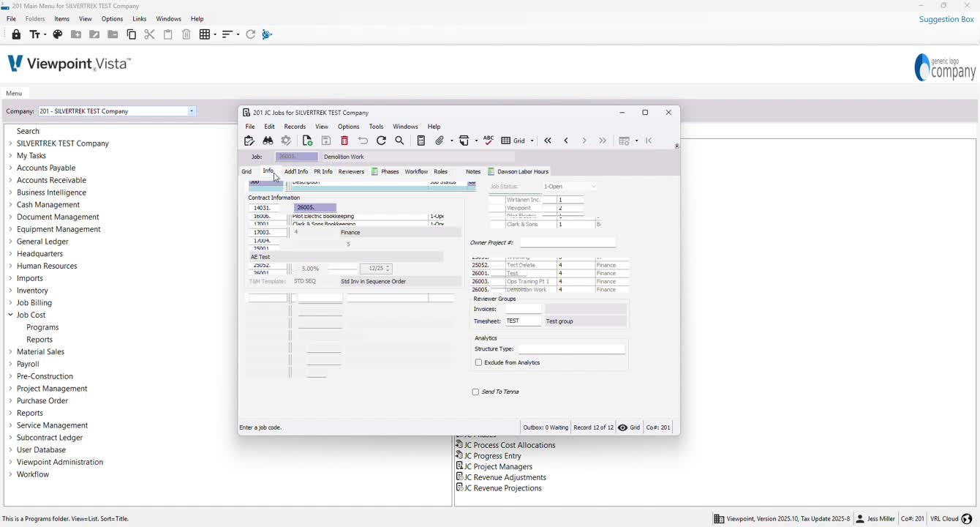
Task: Open the Links menu in main window
Action: [140, 19]
